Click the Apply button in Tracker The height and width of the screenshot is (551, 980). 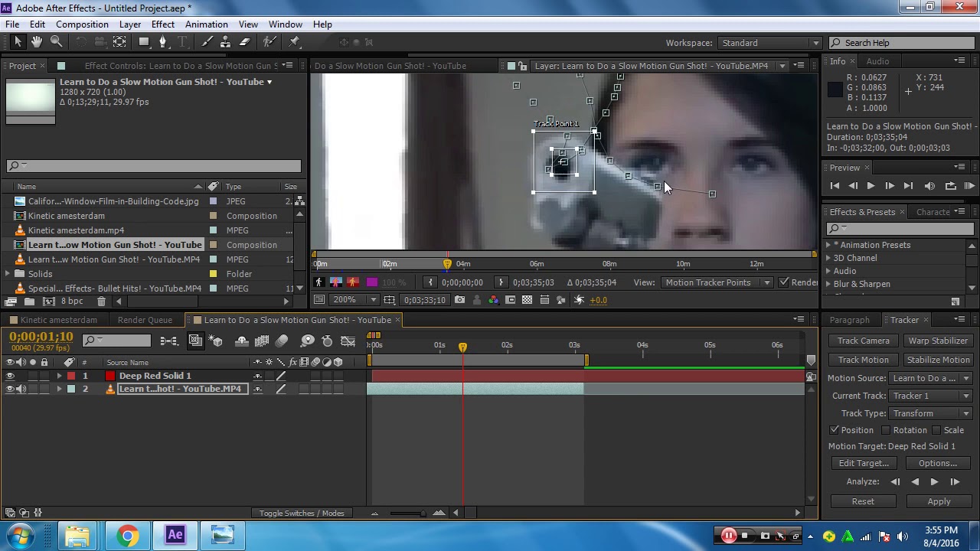[939, 501]
